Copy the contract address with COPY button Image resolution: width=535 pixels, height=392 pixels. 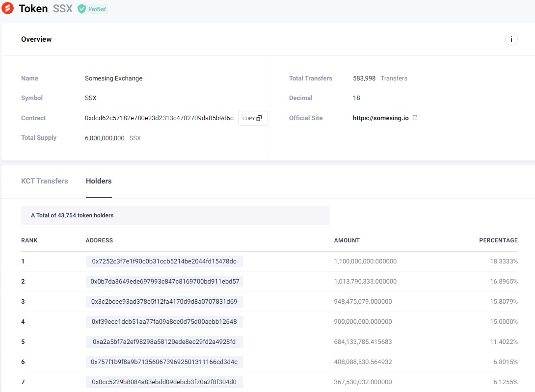[252, 118]
